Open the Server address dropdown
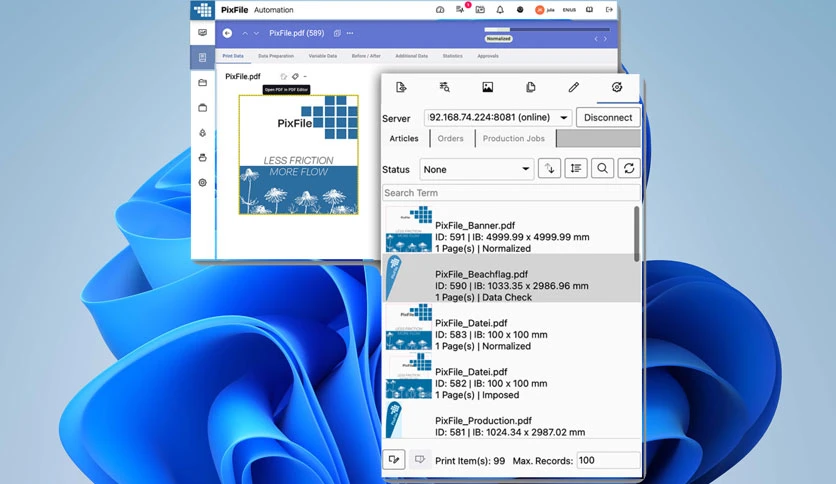The width and height of the screenshot is (836, 484). 498,117
